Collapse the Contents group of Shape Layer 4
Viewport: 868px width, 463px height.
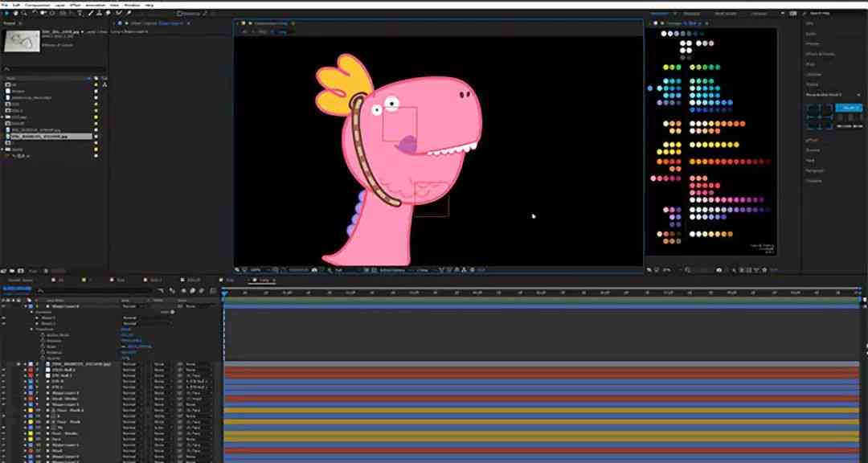31,312
